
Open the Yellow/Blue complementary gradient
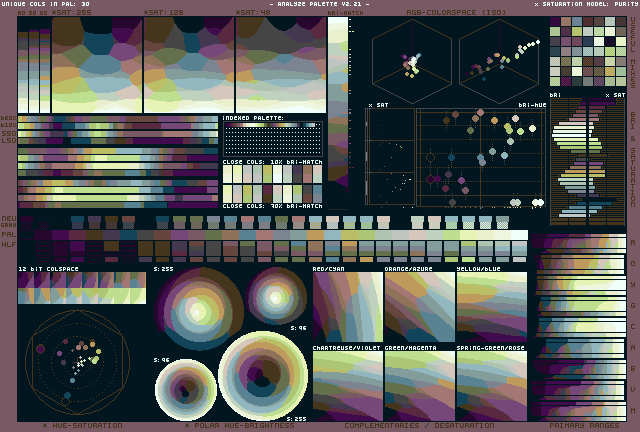pos(491,307)
